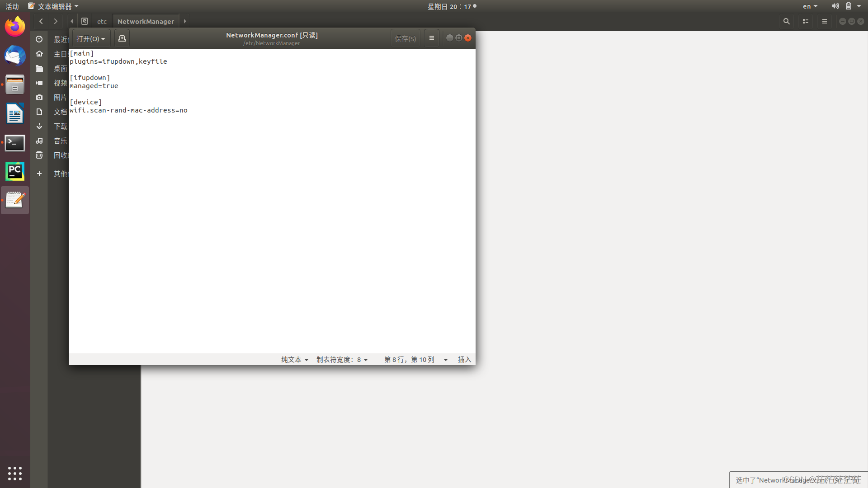The height and width of the screenshot is (488, 868).
Task: Click the battery icon in top bar
Action: point(849,6)
